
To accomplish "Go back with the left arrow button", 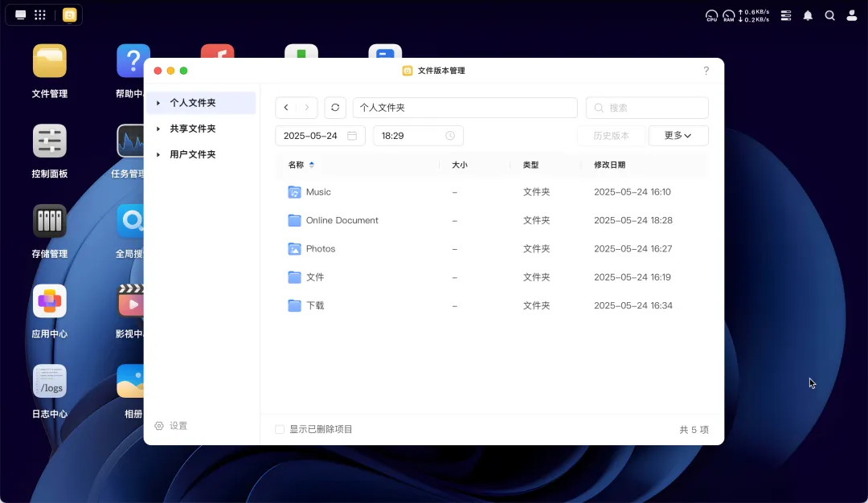I will pos(286,108).
